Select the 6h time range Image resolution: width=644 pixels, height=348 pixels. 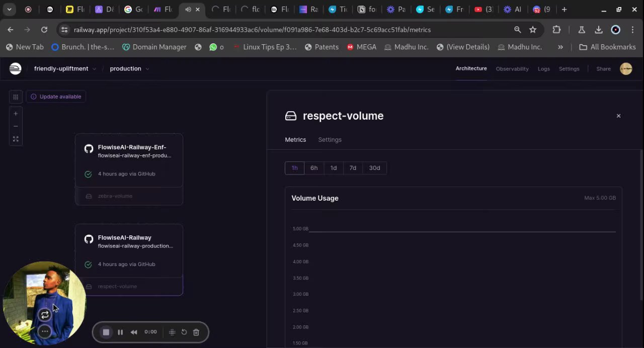(314, 168)
